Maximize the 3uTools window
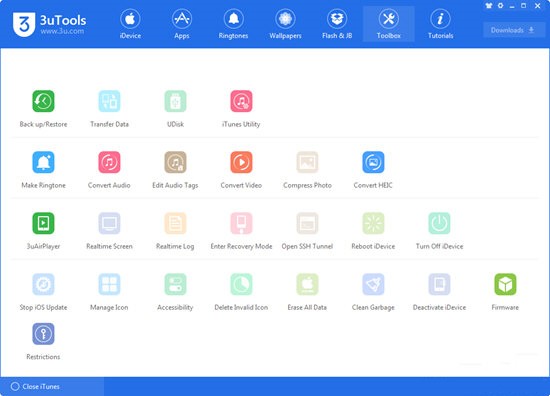550x396 pixels. pos(523,6)
